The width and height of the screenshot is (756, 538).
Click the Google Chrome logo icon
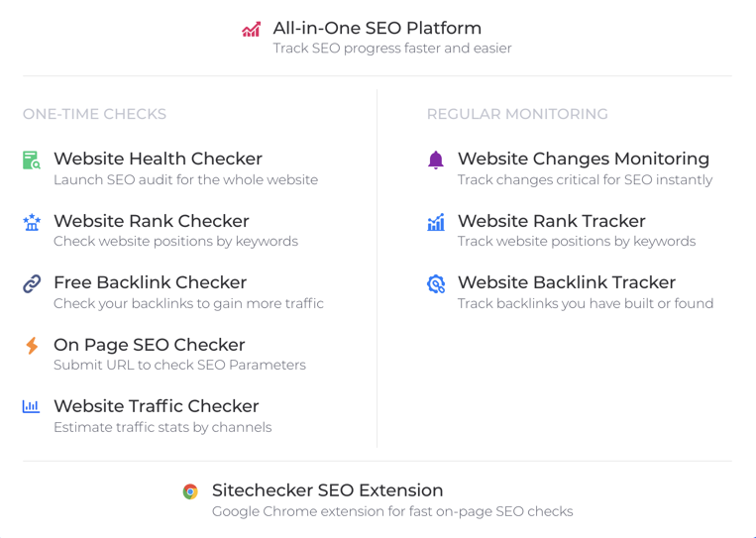pyautogui.click(x=190, y=491)
